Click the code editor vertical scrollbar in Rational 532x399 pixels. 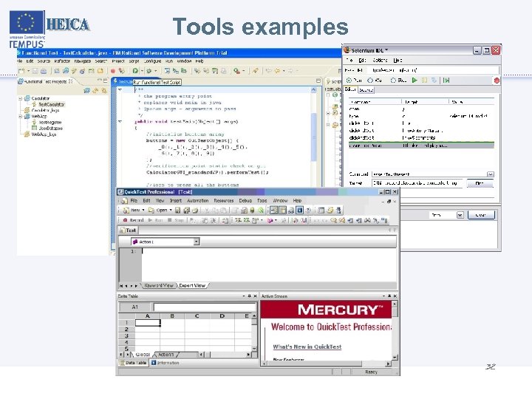(x=313, y=136)
